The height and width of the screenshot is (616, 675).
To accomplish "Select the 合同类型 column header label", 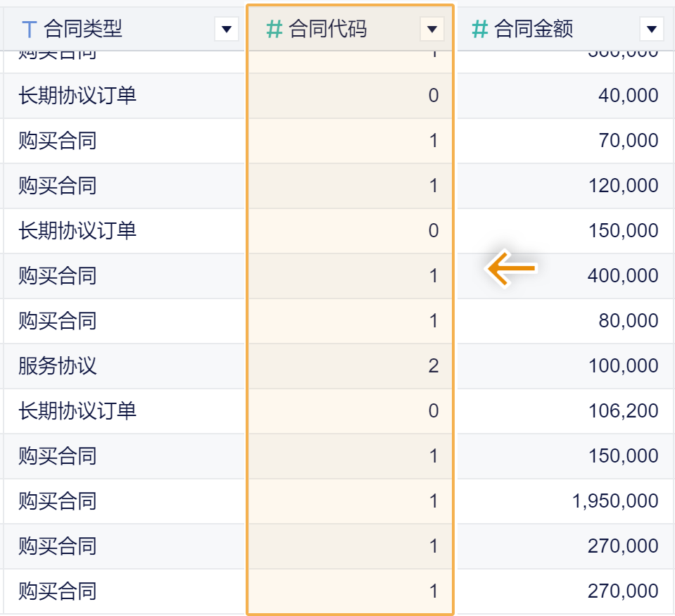I will [83, 29].
